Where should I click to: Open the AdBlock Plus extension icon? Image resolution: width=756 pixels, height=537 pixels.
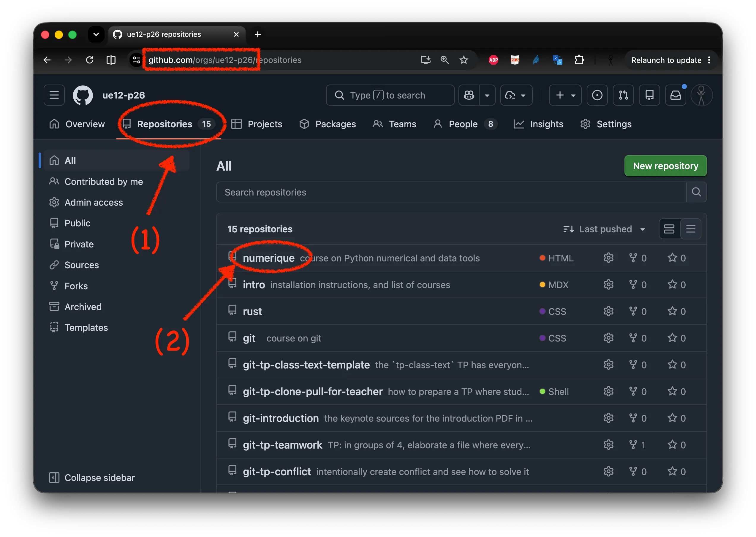(x=493, y=60)
